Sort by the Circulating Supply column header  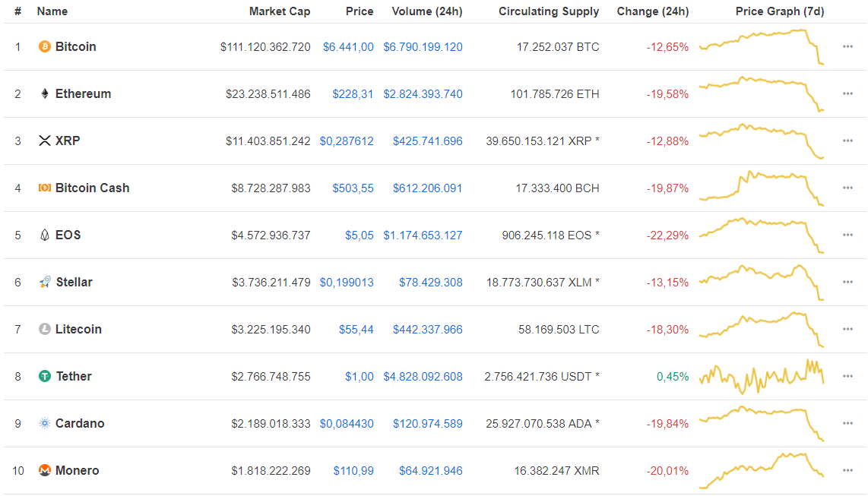(x=549, y=11)
